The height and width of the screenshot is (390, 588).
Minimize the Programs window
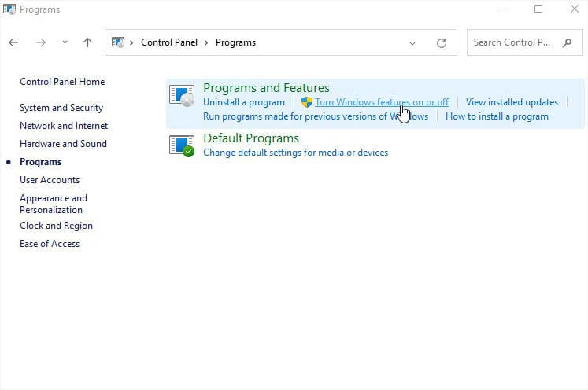pos(503,9)
